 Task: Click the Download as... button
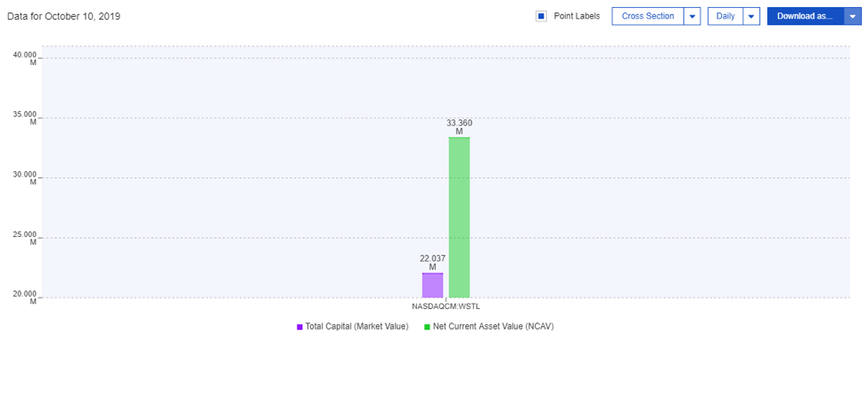pyautogui.click(x=805, y=16)
